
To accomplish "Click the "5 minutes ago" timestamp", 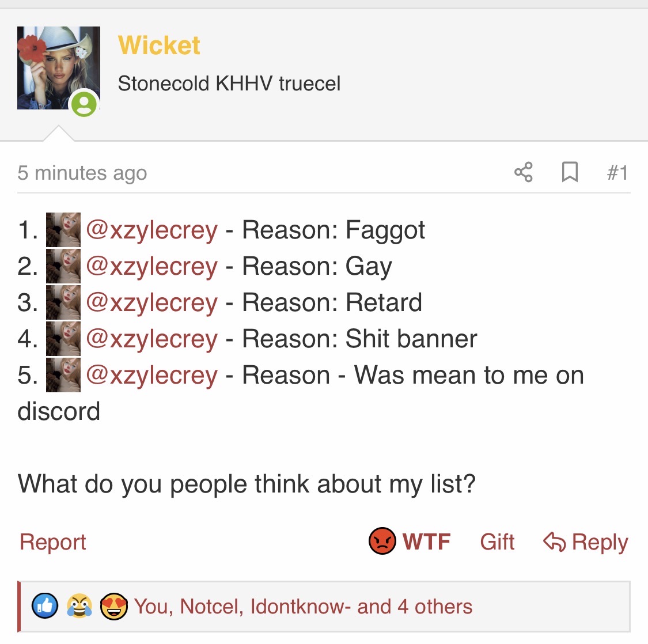I will point(82,173).
